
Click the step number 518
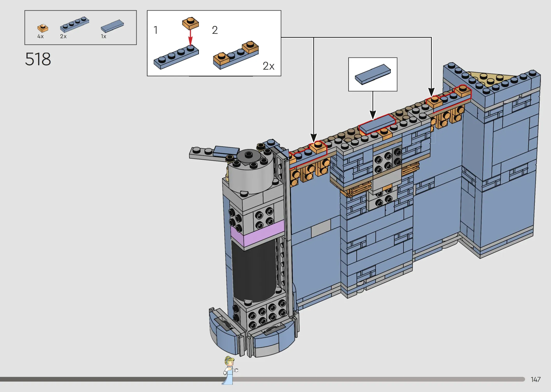(x=38, y=59)
